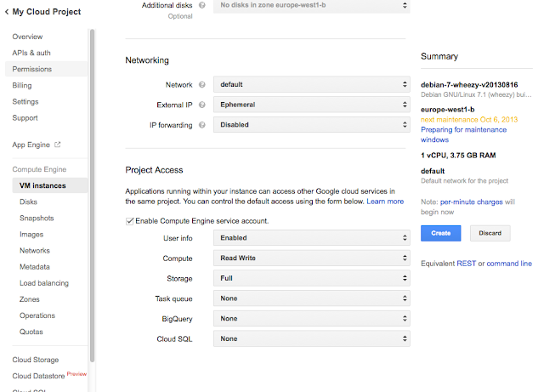Click the Networking heading

click(x=147, y=60)
